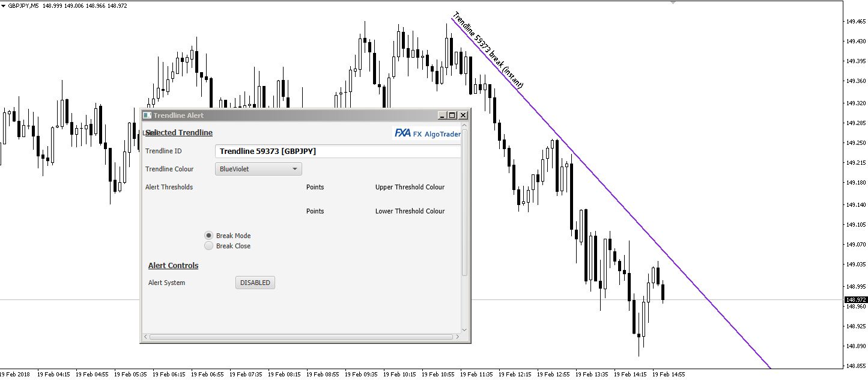
Task: Maximize the Trendline Alert window
Action: click(x=452, y=115)
